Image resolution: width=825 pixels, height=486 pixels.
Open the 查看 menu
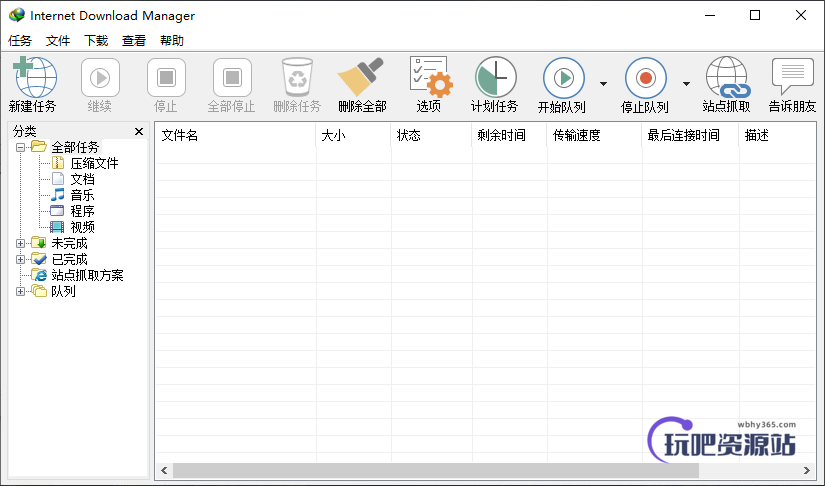(x=134, y=40)
